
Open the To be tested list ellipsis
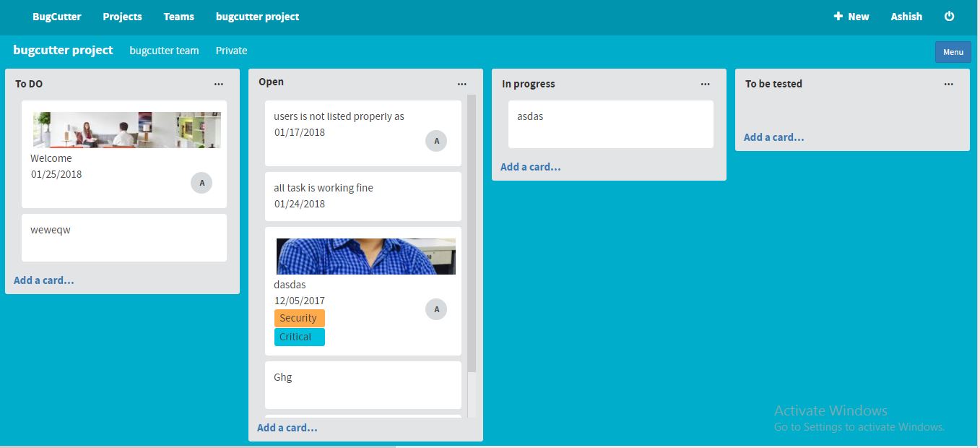949,84
